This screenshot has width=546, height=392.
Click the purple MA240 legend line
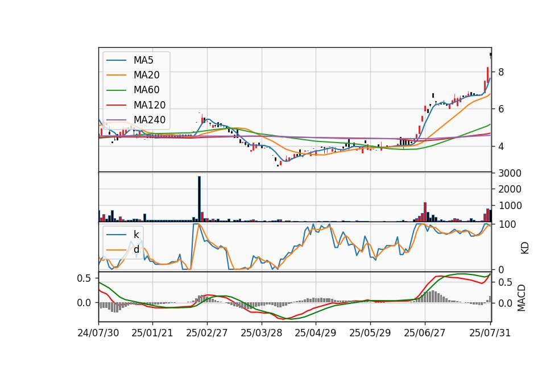point(116,120)
